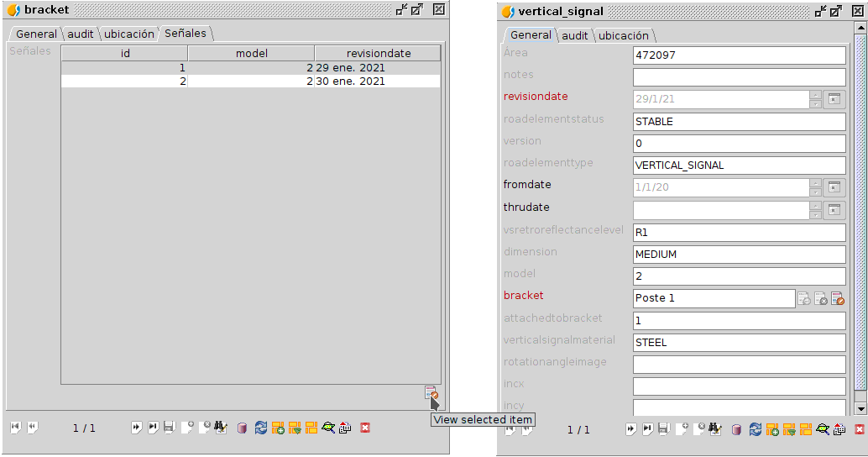Click View selected item icon in Señales tab
This screenshot has width=868, height=457.
coord(431,393)
